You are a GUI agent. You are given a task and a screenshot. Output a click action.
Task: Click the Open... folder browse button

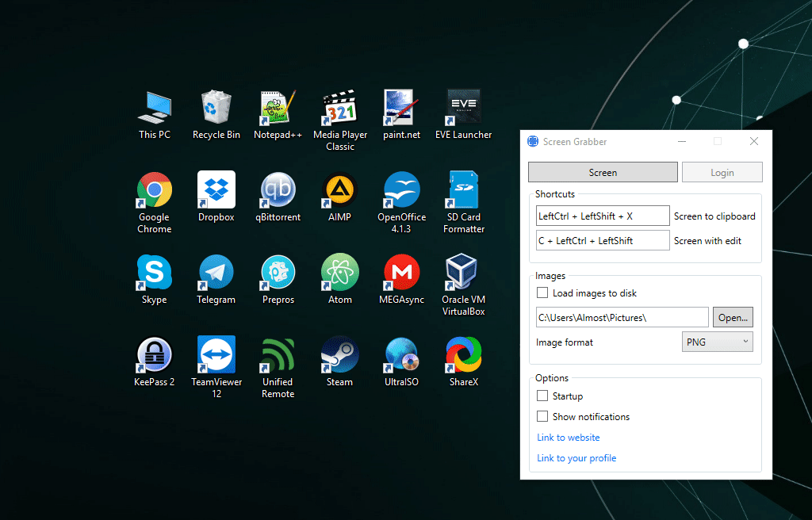(733, 318)
